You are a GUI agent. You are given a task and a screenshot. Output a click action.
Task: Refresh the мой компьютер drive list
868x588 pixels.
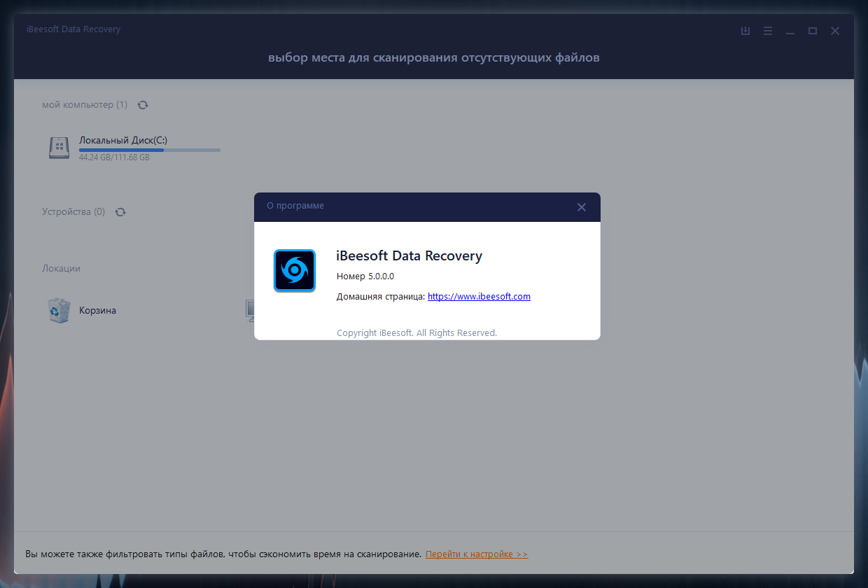pos(143,105)
